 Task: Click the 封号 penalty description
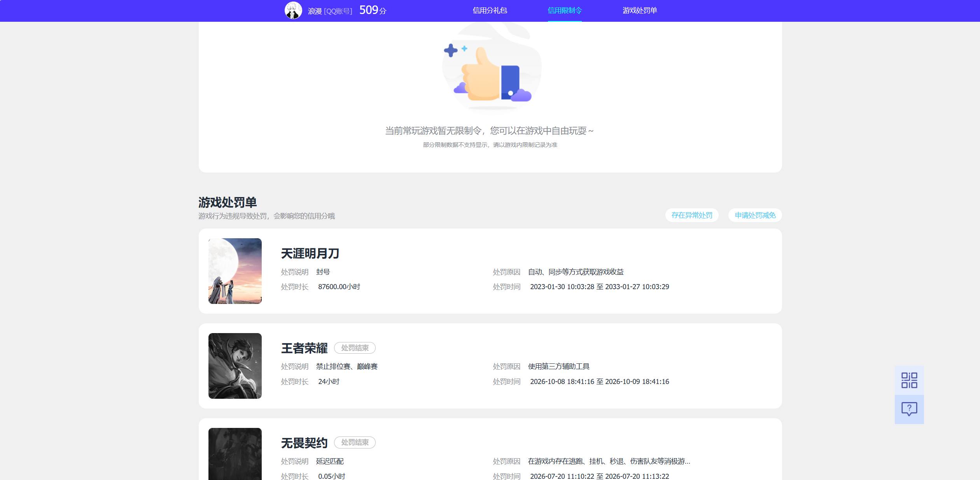[323, 272]
